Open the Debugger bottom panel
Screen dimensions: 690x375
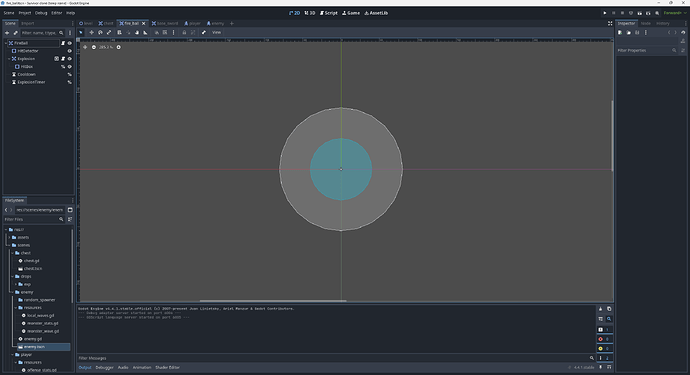(x=105, y=368)
